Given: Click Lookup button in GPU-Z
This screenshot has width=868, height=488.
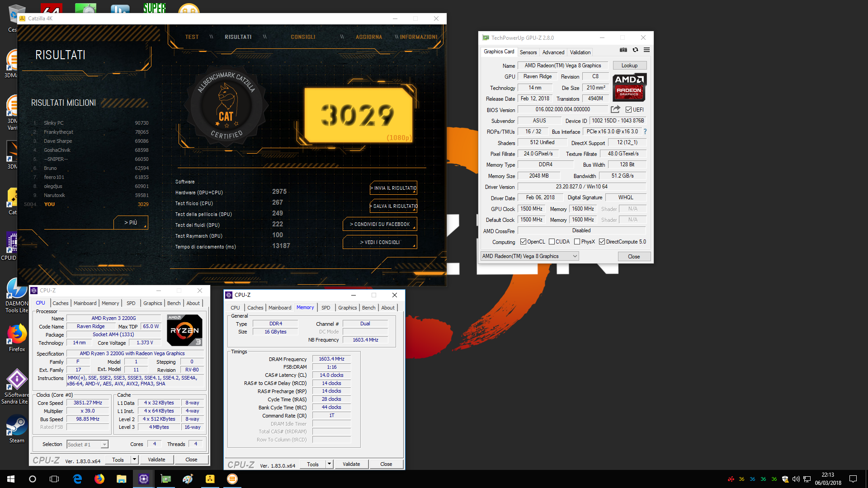Looking at the screenshot, I should click(x=629, y=66).
